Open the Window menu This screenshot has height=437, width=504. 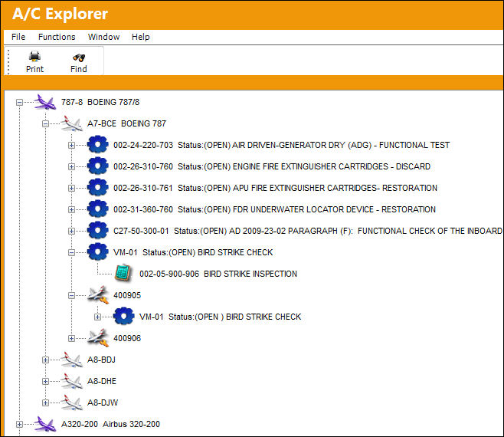[x=103, y=37]
